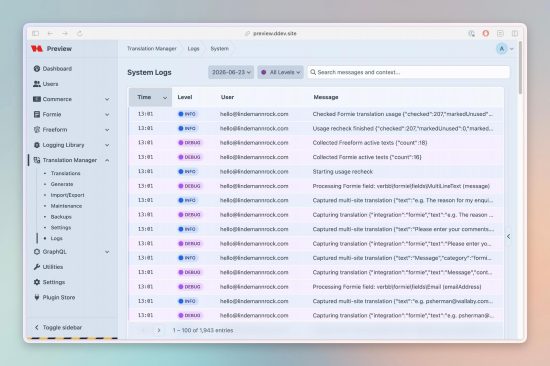Expand the Logging Library menu chevron
This screenshot has height=366, width=550.
point(107,145)
